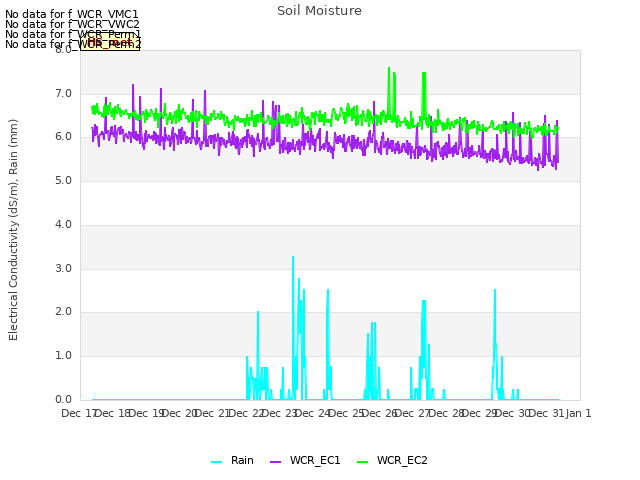Click the 1.0 y-axis tick label
The width and height of the screenshot is (640, 480).
[x=63, y=356]
